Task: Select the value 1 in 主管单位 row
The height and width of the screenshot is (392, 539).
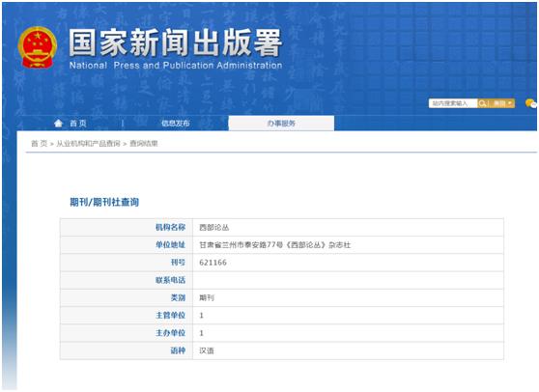Action: [x=202, y=316]
